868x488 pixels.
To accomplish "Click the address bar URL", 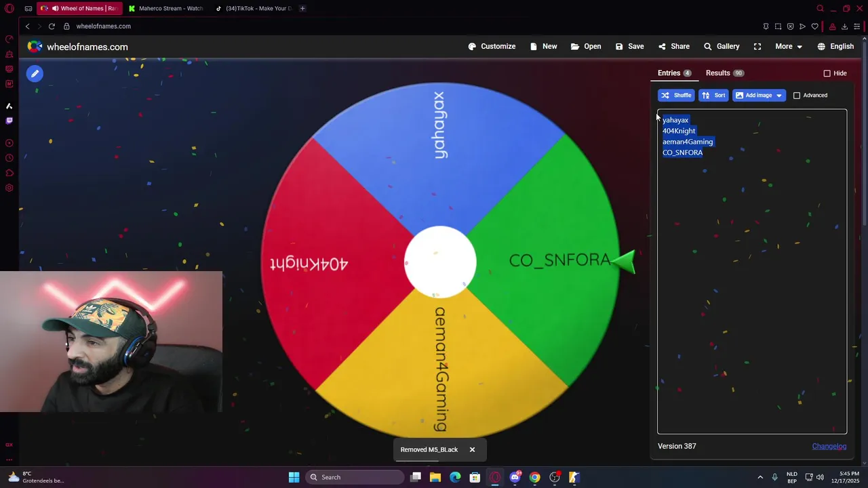I will point(103,26).
